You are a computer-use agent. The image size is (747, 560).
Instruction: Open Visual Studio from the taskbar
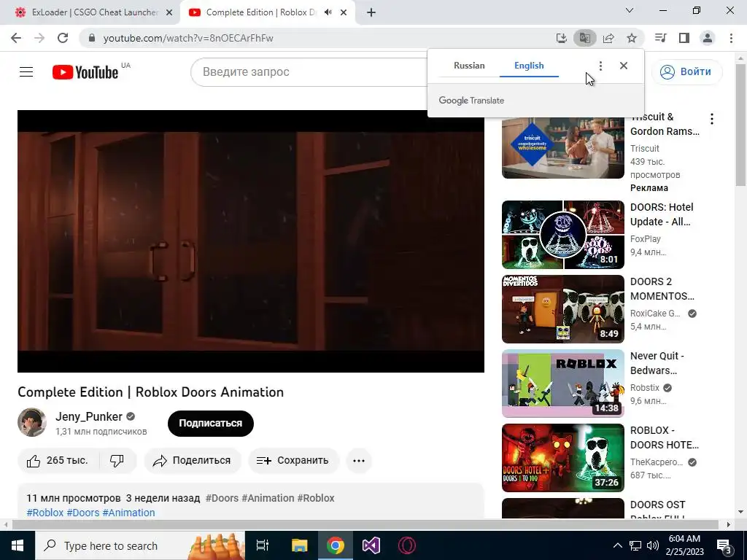(x=371, y=545)
